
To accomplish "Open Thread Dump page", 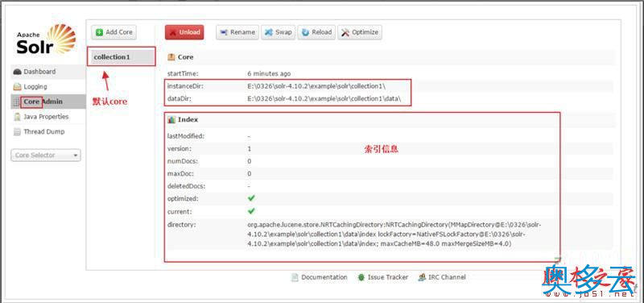I will click(x=48, y=132).
